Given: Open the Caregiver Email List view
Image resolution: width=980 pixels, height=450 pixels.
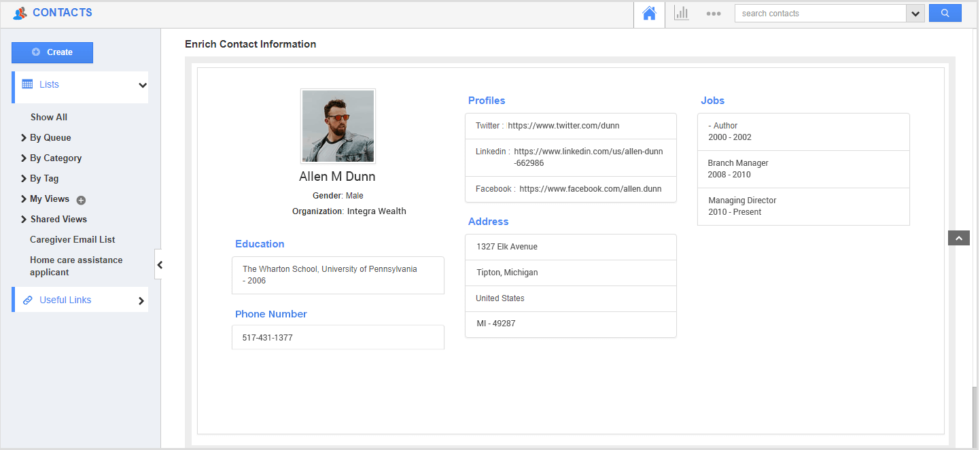Looking at the screenshot, I should click(x=72, y=239).
